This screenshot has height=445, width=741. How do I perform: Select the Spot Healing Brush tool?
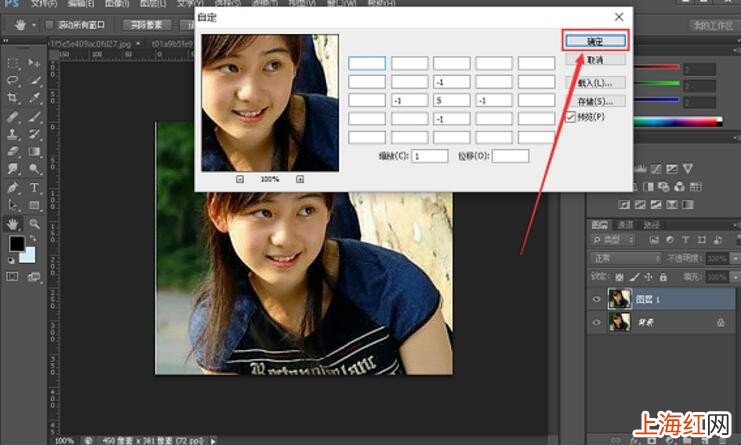(x=13, y=116)
